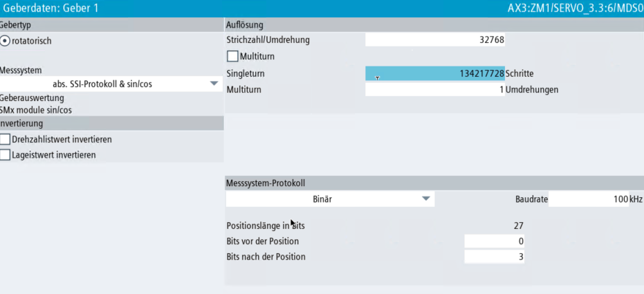Click the Invertierung section header
644x294 pixels.
[21, 124]
